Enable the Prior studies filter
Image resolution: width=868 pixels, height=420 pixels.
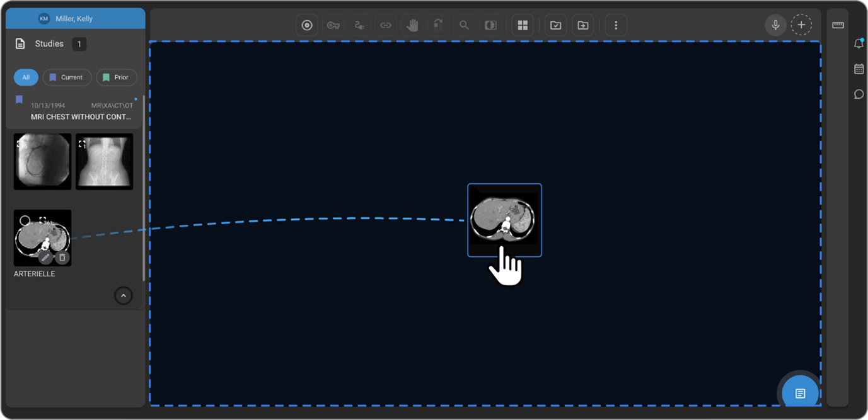116,77
